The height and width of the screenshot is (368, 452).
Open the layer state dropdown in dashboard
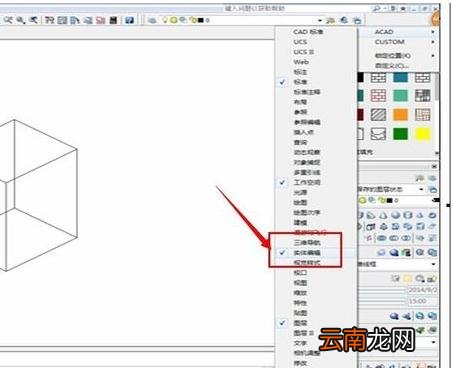[x=421, y=189]
